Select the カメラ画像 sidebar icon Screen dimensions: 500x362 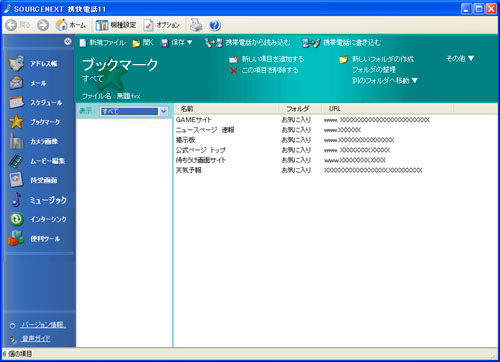pyautogui.click(x=16, y=141)
